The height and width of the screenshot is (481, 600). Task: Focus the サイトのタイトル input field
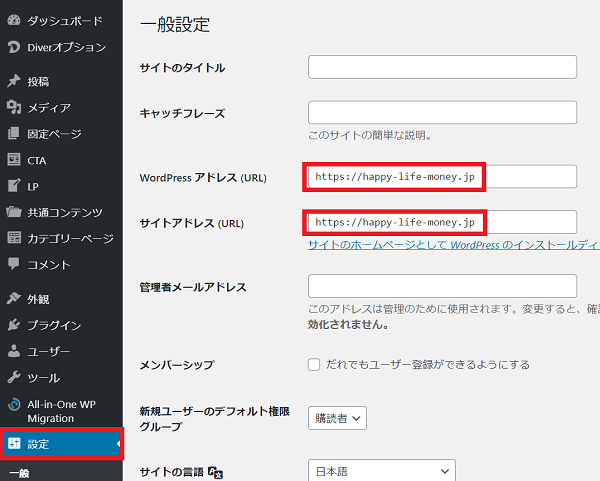[442, 67]
